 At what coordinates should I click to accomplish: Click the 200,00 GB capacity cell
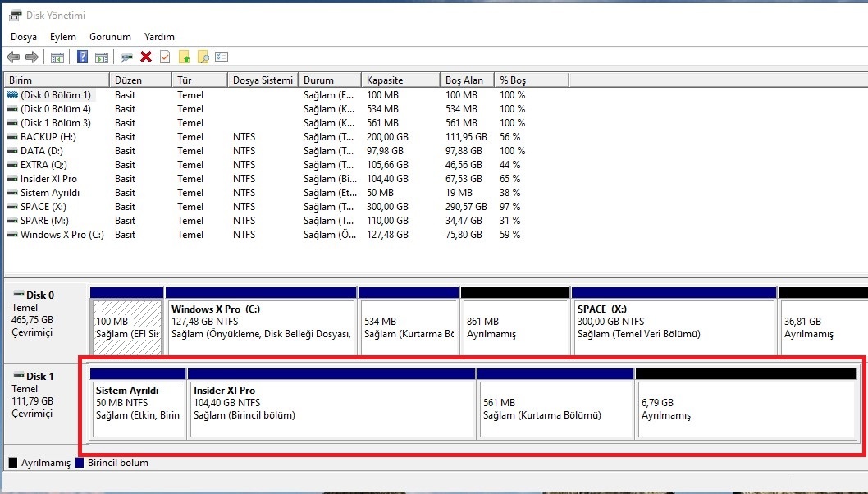coord(387,137)
